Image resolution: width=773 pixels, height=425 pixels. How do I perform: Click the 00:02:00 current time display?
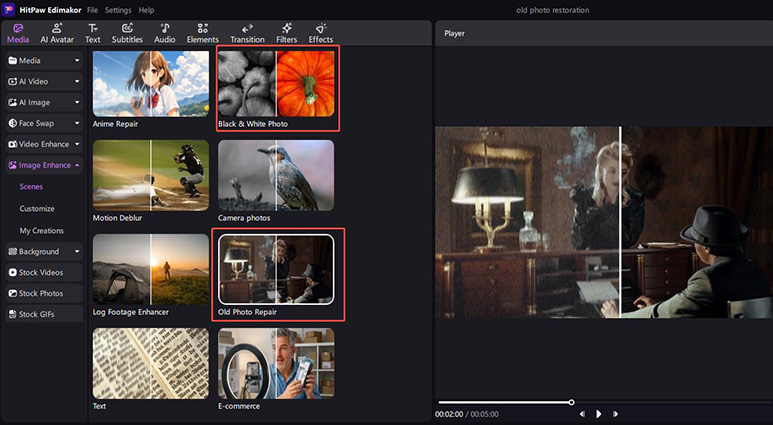[449, 414]
